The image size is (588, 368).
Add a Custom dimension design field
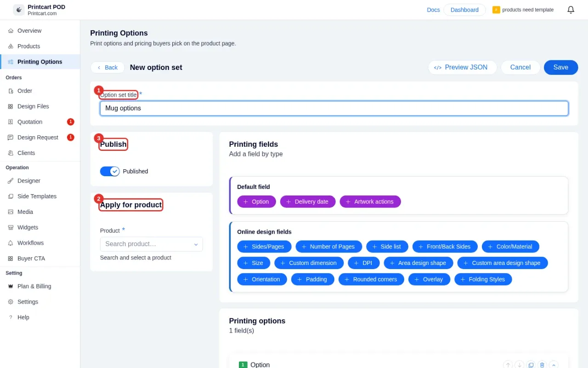[309, 263]
